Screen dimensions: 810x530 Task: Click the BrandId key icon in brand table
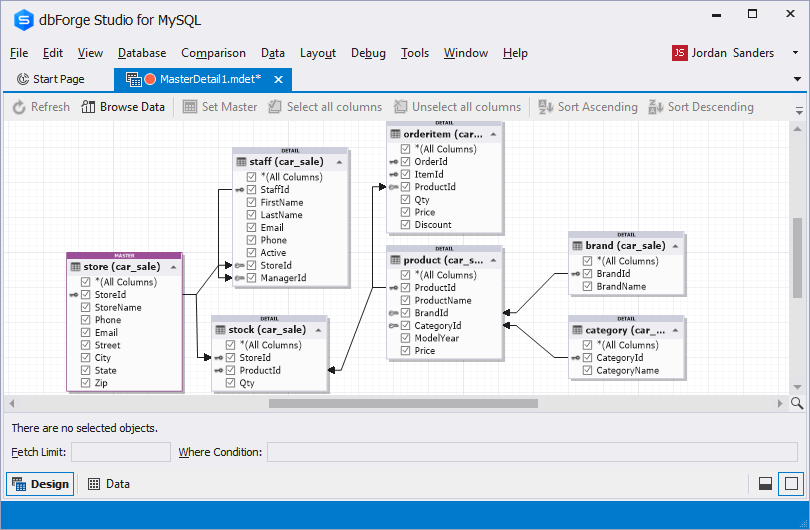tap(575, 274)
